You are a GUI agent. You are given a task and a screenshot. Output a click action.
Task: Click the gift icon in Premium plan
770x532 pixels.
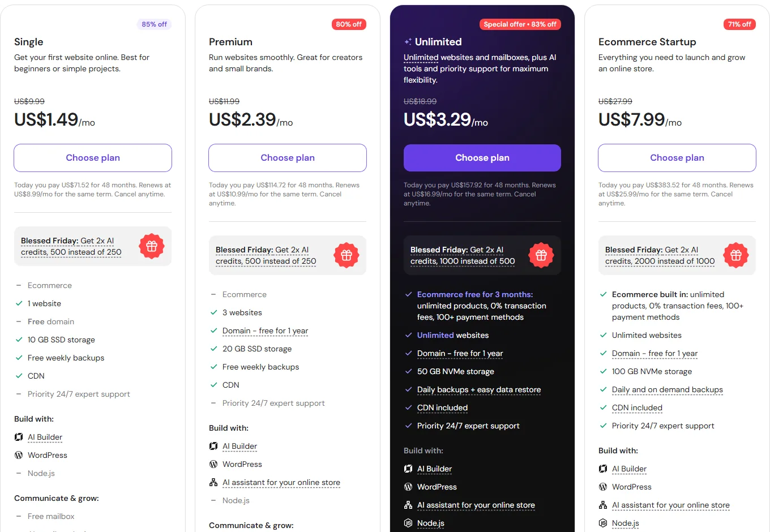pos(346,255)
